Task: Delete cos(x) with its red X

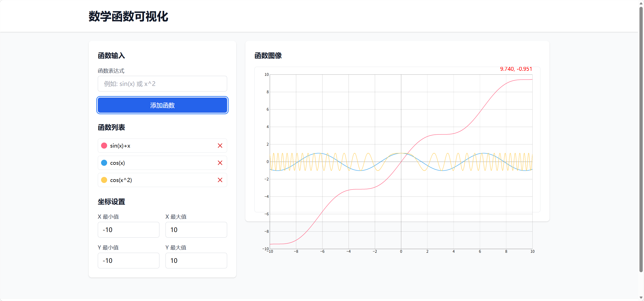Action: [220, 163]
